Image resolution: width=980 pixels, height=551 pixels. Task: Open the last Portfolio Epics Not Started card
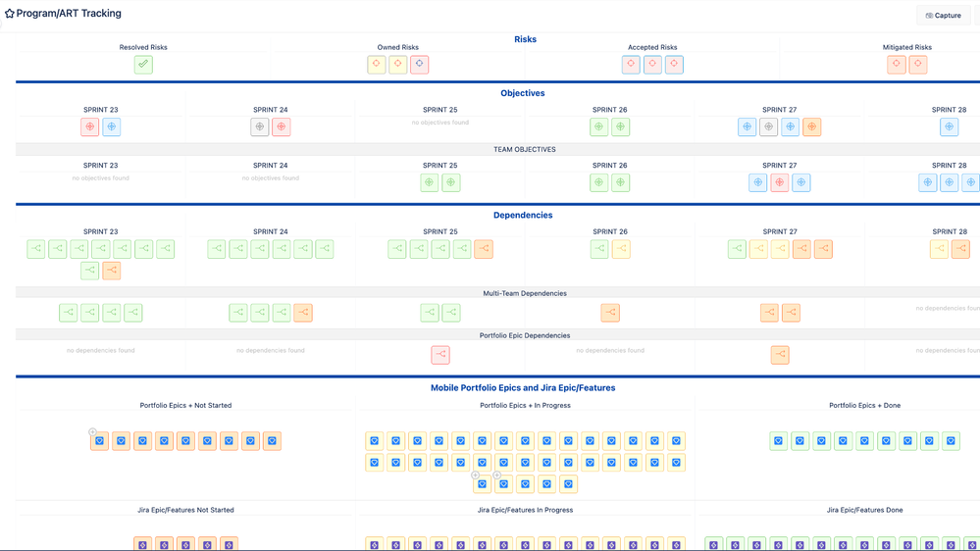272,441
